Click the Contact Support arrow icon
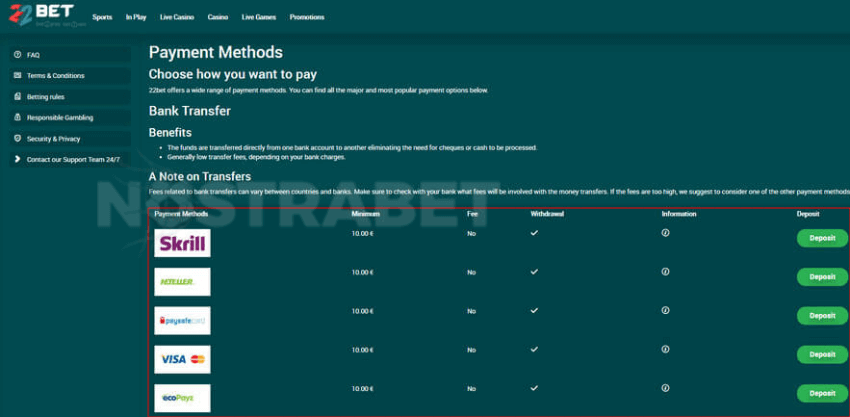The height and width of the screenshot is (417, 850). click(x=17, y=159)
